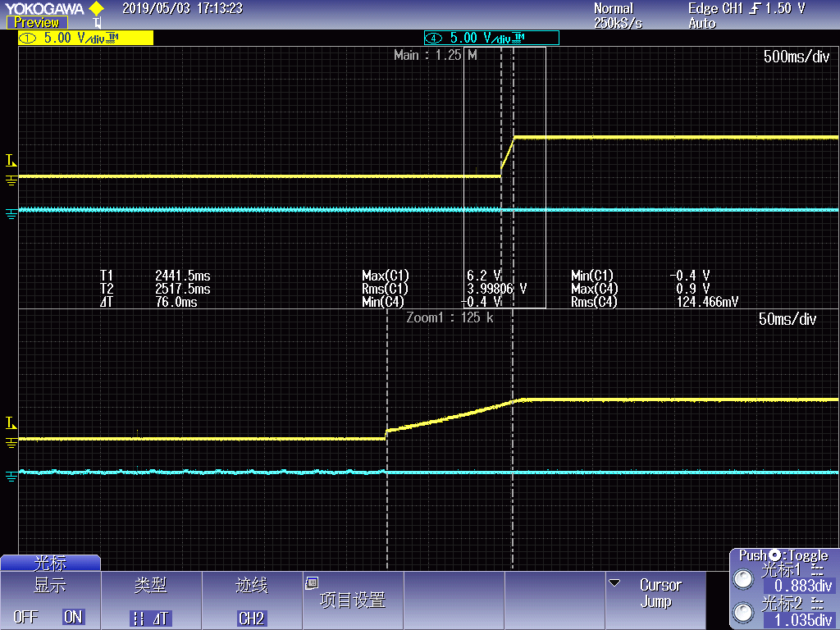Image resolution: width=840 pixels, height=630 pixels.
Task: Open the 项目设置 item setup menu
Action: pyautogui.click(x=353, y=600)
